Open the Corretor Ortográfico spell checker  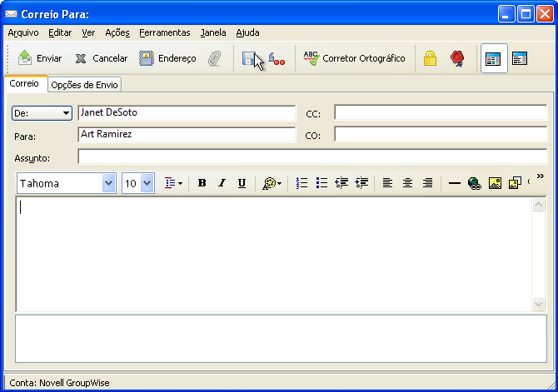(354, 58)
